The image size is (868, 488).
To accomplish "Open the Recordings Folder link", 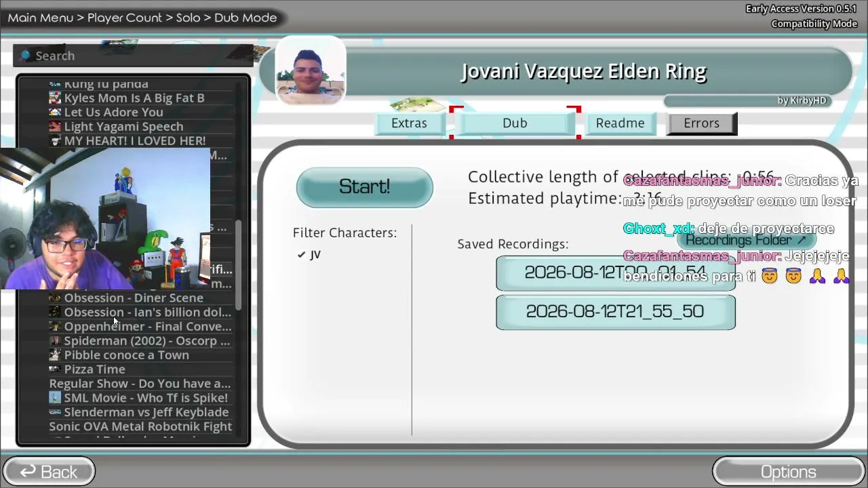I will [746, 240].
